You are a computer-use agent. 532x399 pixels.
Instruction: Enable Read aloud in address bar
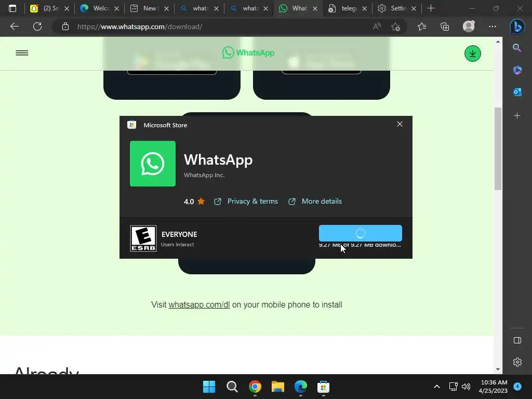click(377, 26)
